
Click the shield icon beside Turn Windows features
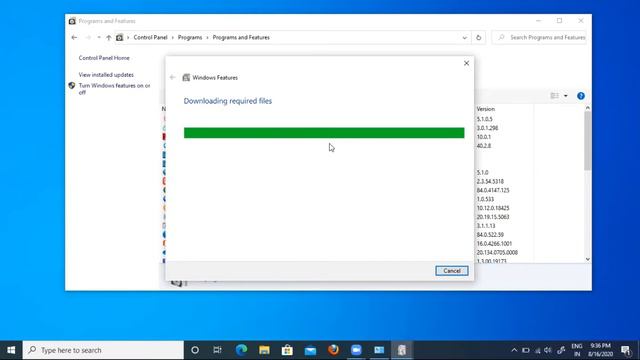[x=72, y=86]
